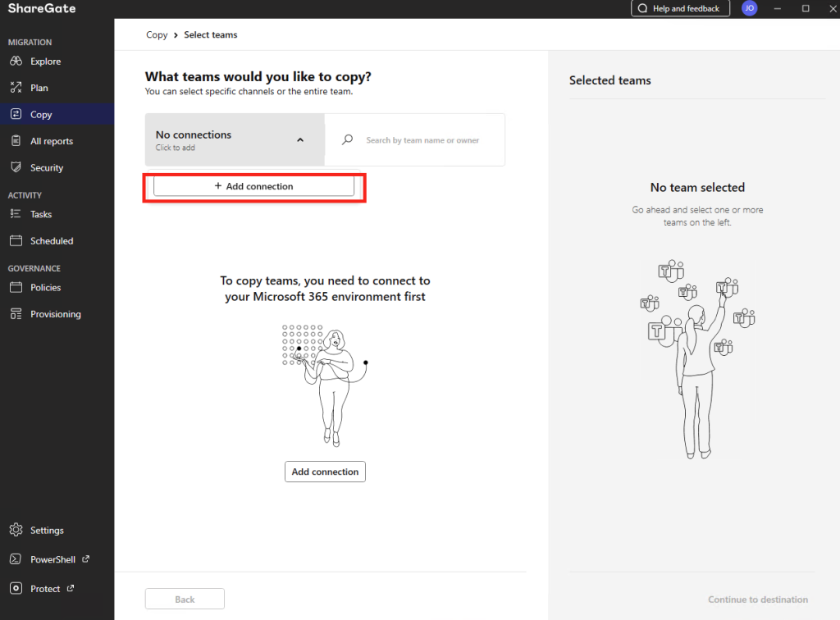Screen dimensions: 840x620
Task: Minimize the ShareGate window
Action: point(778,8)
